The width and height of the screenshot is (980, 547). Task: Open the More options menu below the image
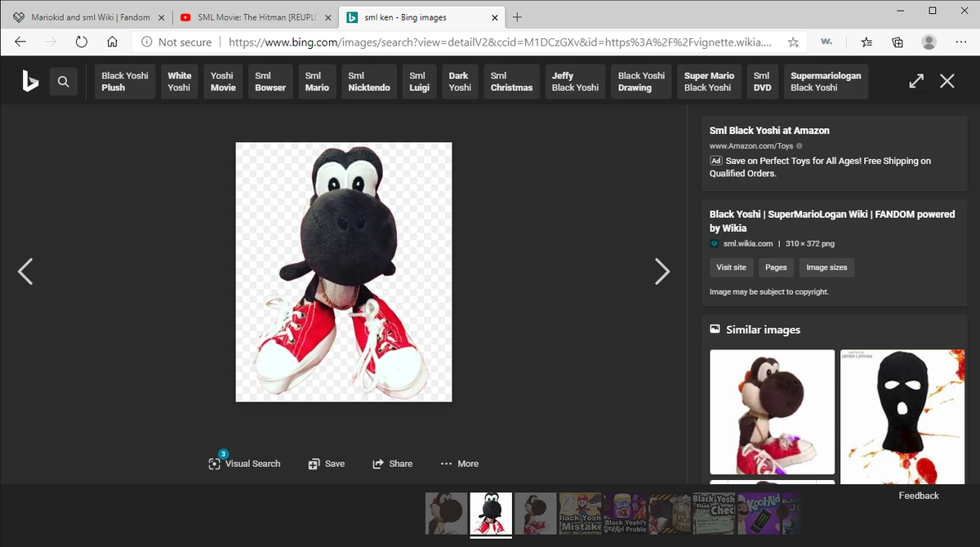(x=459, y=463)
